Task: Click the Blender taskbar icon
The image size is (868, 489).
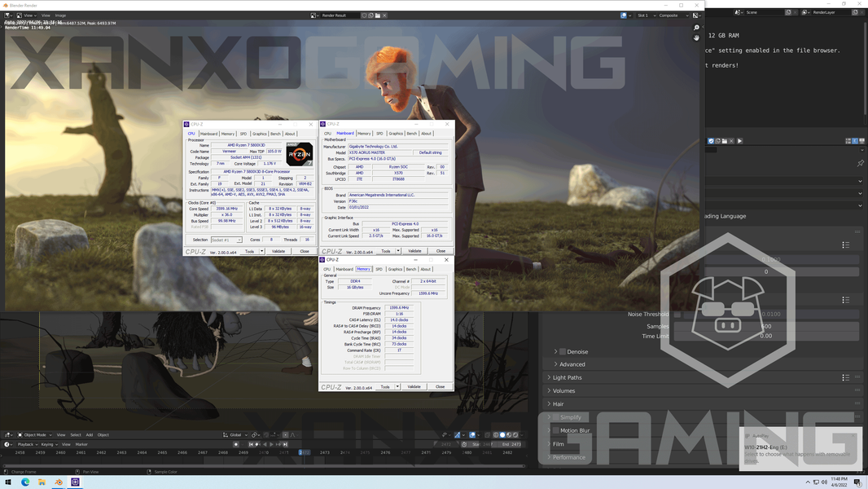Action: pyautogui.click(x=59, y=482)
